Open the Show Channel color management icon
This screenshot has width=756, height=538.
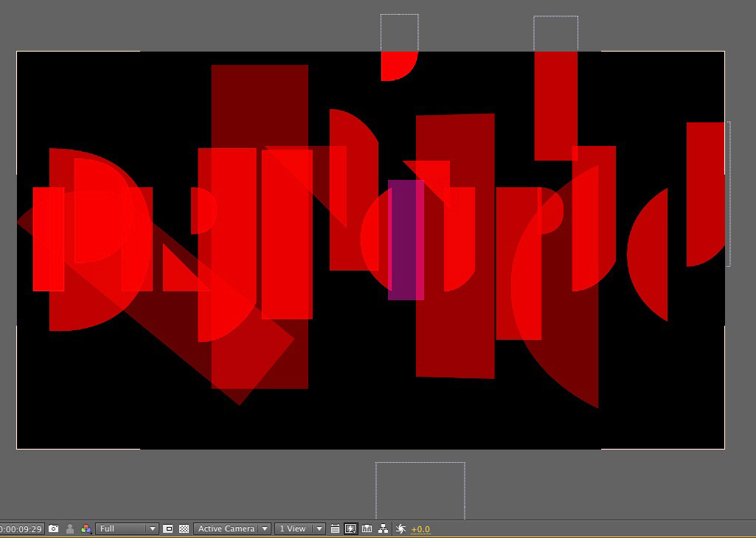tap(86, 529)
